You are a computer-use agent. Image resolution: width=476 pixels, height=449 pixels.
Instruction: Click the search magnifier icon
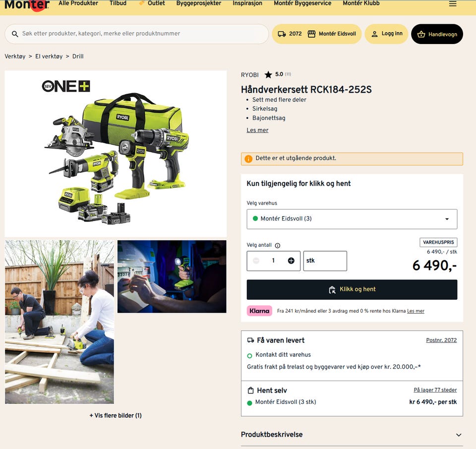click(15, 34)
